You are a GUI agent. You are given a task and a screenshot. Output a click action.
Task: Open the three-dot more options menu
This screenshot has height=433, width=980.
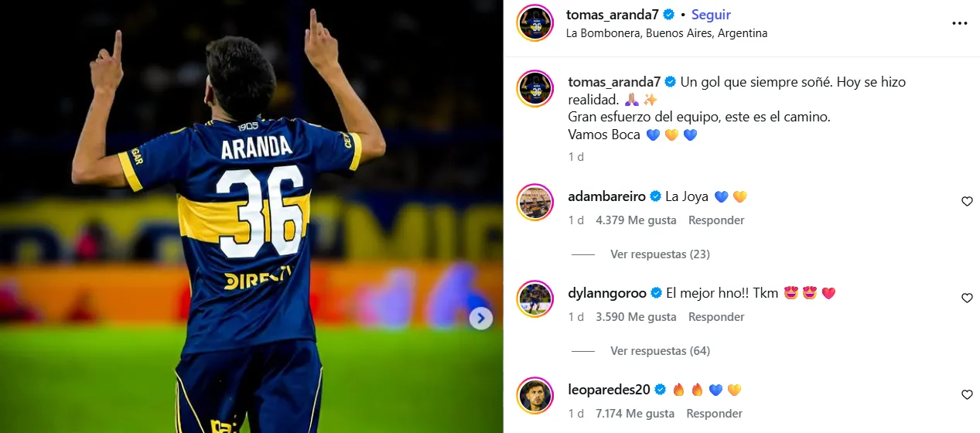[959, 23]
